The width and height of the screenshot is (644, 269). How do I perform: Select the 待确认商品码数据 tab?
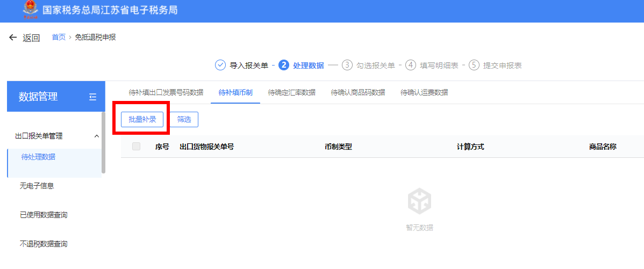click(x=358, y=92)
